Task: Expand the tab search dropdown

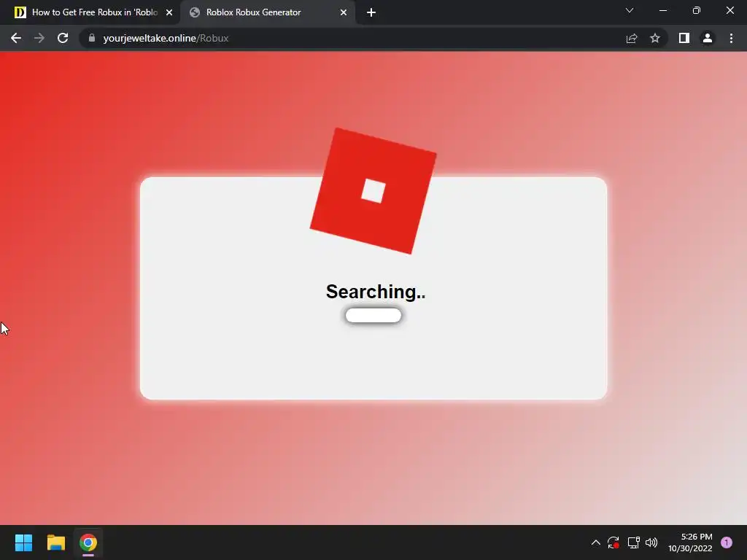Action: [x=630, y=10]
